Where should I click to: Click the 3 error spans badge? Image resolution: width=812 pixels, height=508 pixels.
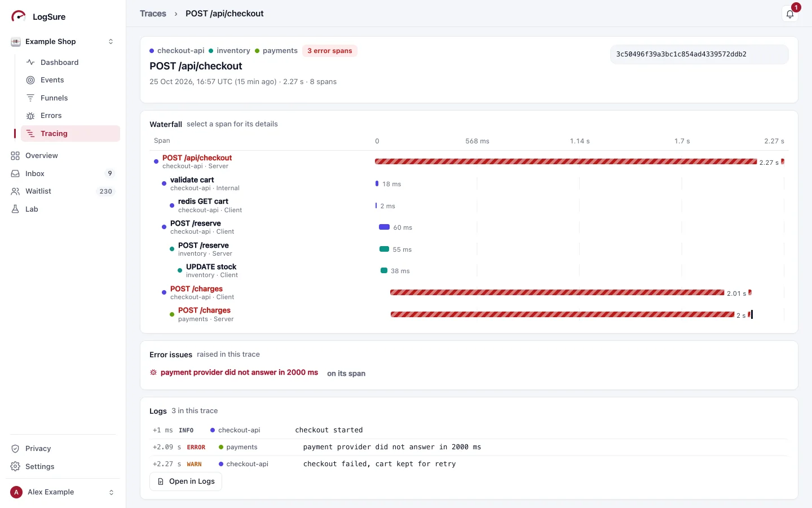329,51
